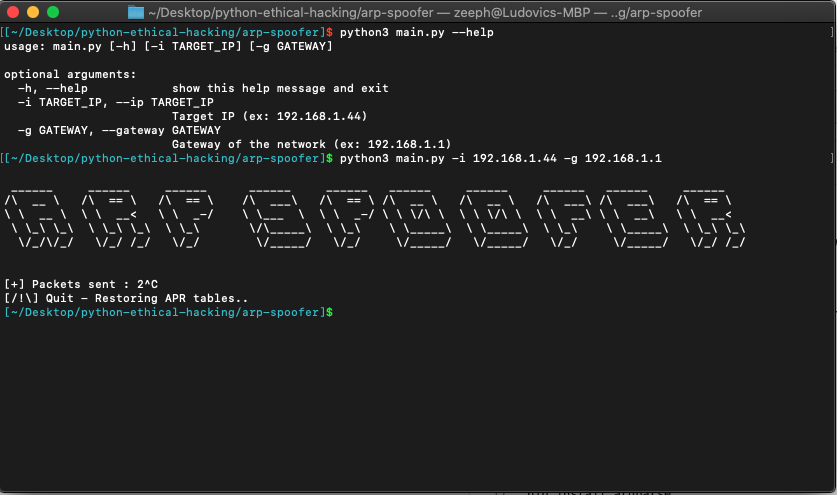Click the 'usage: main.py' line
This screenshot has width=837, height=495.
click(168, 46)
